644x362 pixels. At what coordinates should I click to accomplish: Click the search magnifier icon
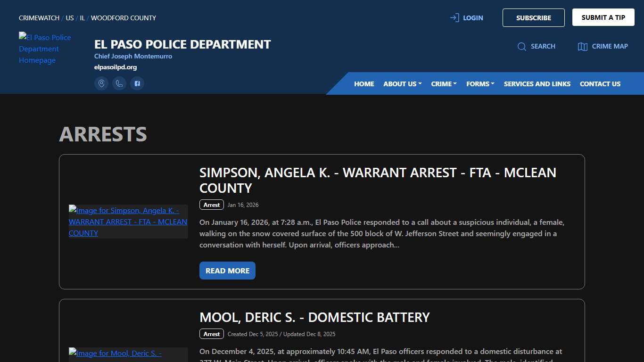pyautogui.click(x=521, y=46)
